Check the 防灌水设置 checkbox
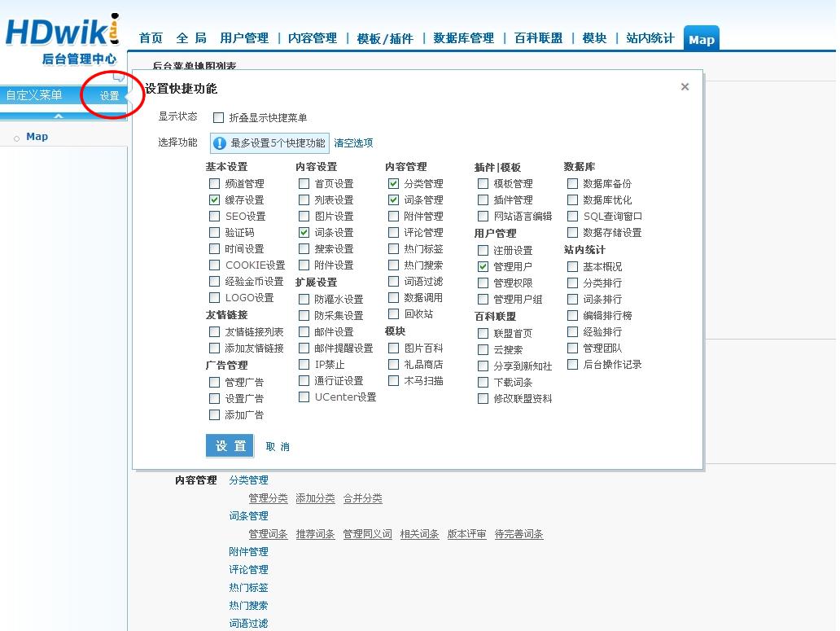Screen dimensions: 840x631 tap(304, 299)
